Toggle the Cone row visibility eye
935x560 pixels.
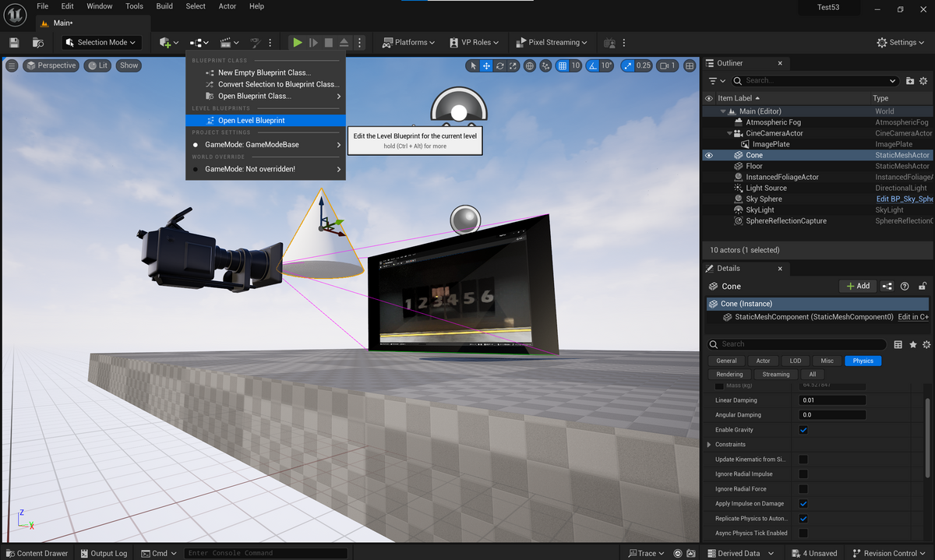[x=709, y=155]
